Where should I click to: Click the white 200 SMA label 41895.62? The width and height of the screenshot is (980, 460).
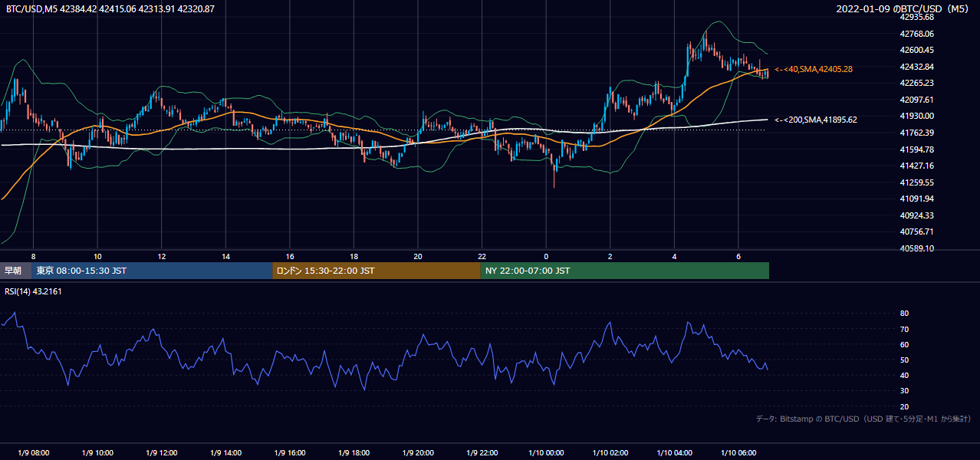coord(815,120)
